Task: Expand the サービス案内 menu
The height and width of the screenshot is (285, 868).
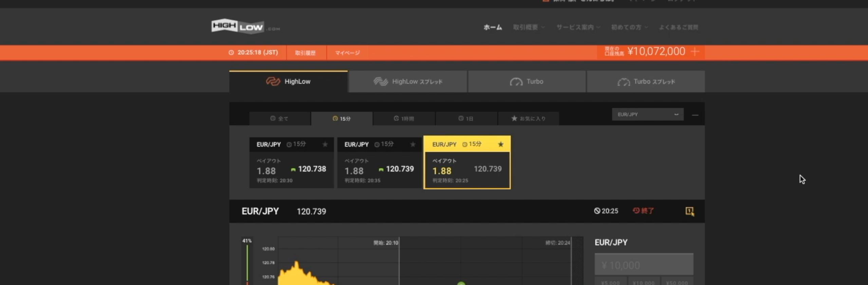Action: 578,27
